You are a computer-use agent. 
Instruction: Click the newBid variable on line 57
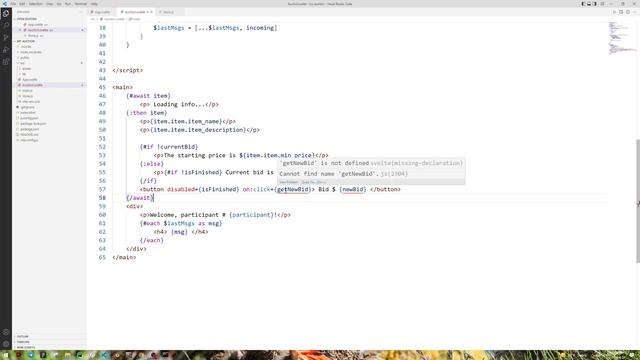pos(353,189)
